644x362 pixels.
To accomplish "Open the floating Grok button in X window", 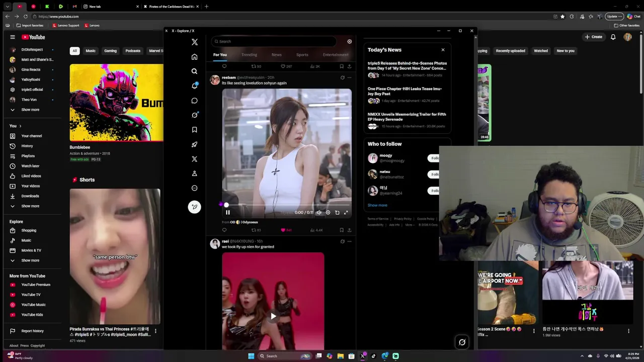I will pyautogui.click(x=462, y=342).
